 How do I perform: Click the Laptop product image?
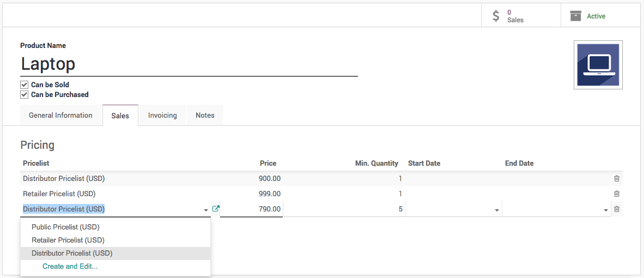click(x=598, y=64)
